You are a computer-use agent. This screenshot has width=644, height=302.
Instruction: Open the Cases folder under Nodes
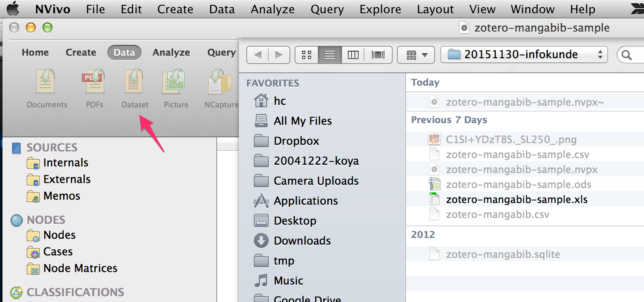[57, 252]
